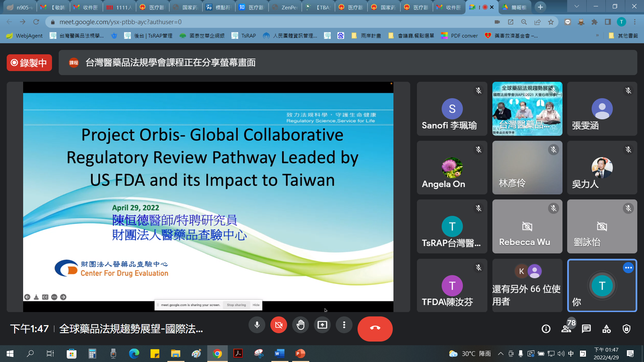Open meeting details info icon
This screenshot has width=644, height=362.
coord(546,329)
